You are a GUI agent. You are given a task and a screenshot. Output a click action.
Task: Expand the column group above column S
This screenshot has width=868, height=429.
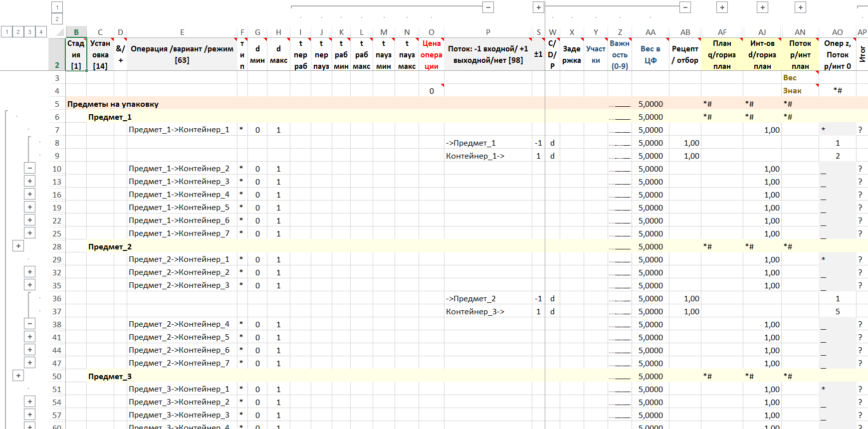pyautogui.click(x=538, y=7)
